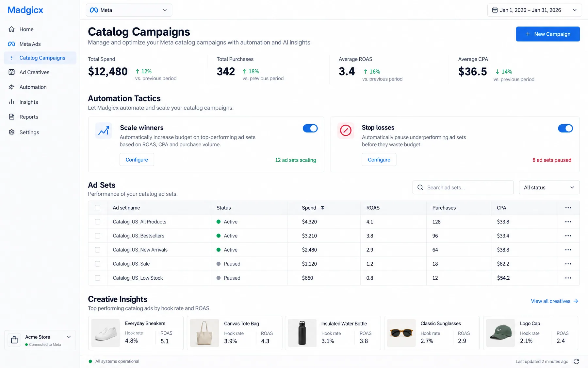Open the table header three-dot menu
588x368 pixels.
[x=568, y=208]
